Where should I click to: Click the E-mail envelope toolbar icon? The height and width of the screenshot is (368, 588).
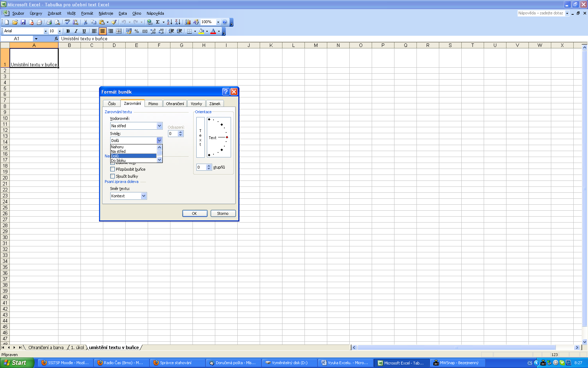point(39,22)
